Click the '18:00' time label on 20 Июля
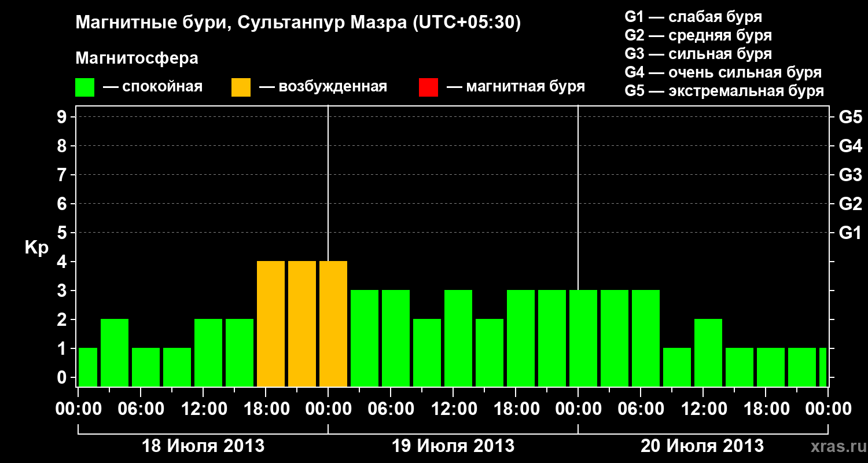This screenshot has width=868, height=463. (x=766, y=409)
